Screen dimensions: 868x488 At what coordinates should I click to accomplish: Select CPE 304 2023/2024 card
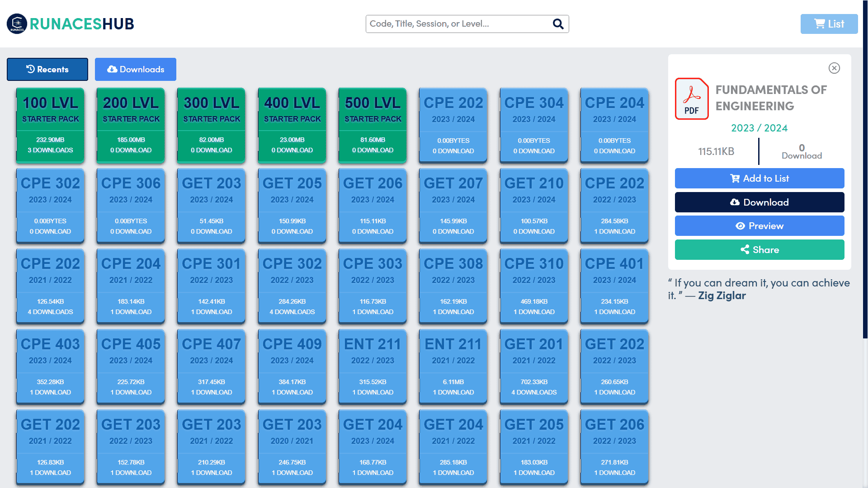(x=534, y=125)
